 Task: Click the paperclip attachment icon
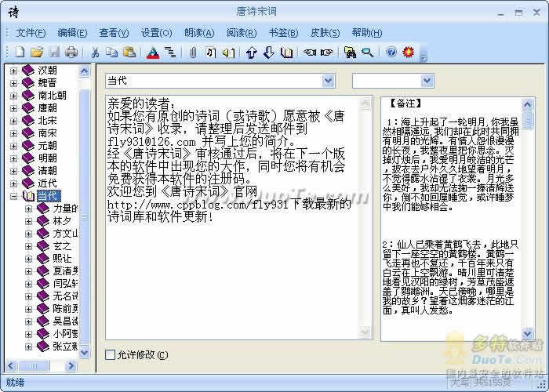point(193,53)
